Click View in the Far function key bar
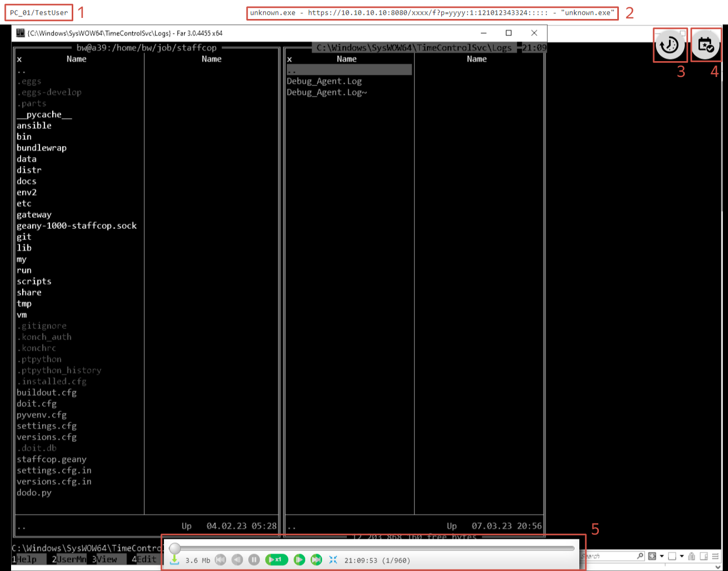Screen dimensions: 728x571 tap(107, 559)
